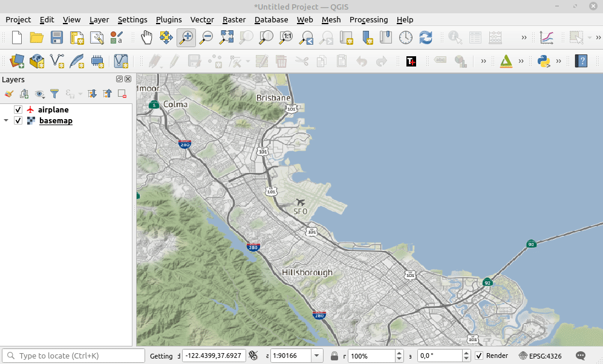This screenshot has width=603, height=364.
Task: Open the Plugins menu
Action: (169, 19)
